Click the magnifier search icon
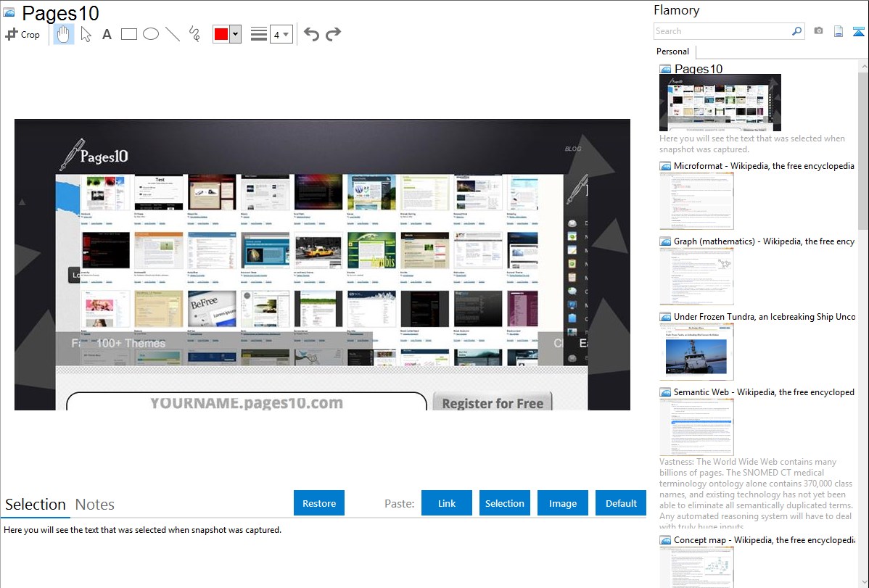869x588 pixels. [x=796, y=31]
